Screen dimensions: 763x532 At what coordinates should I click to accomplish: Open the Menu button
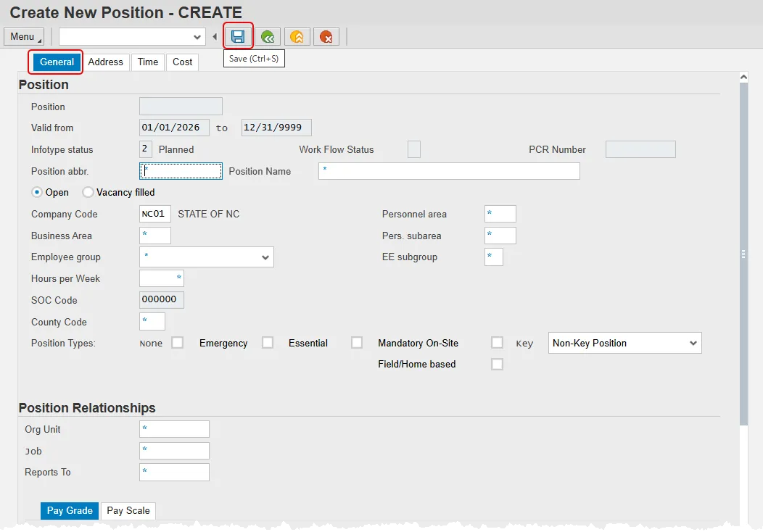point(23,36)
